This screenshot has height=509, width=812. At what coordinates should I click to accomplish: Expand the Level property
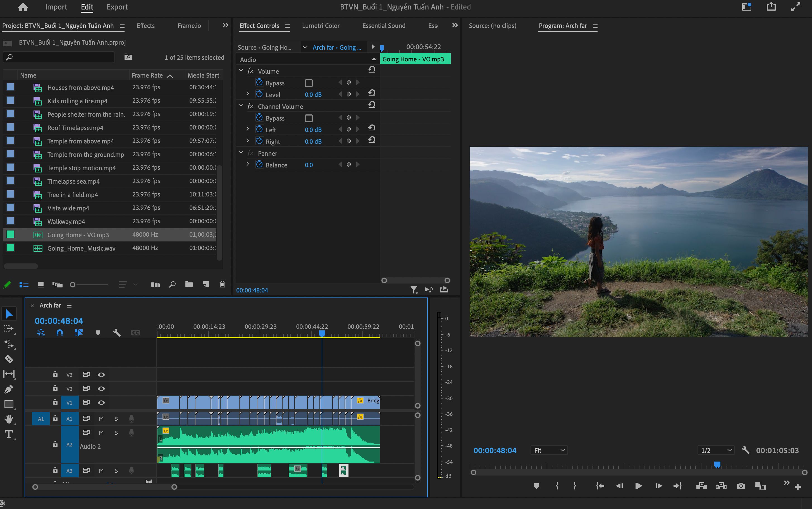248,93
